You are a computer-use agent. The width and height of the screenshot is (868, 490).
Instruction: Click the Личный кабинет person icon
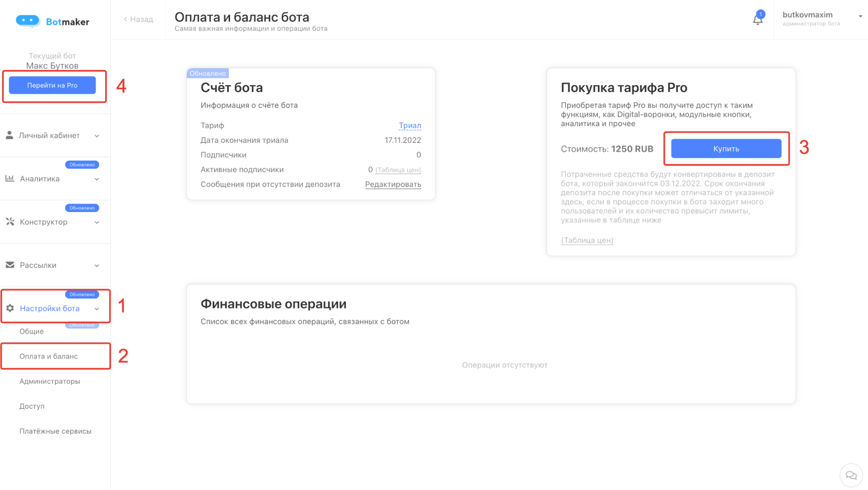[x=9, y=135]
